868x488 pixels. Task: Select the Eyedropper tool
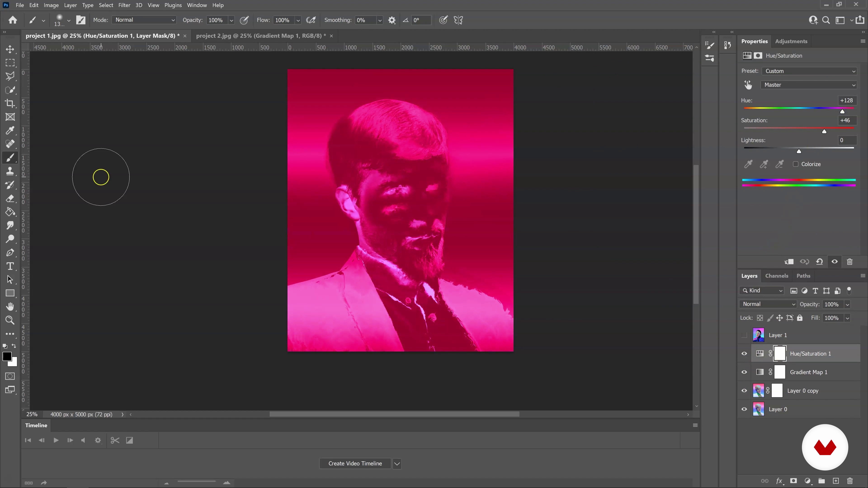10,130
